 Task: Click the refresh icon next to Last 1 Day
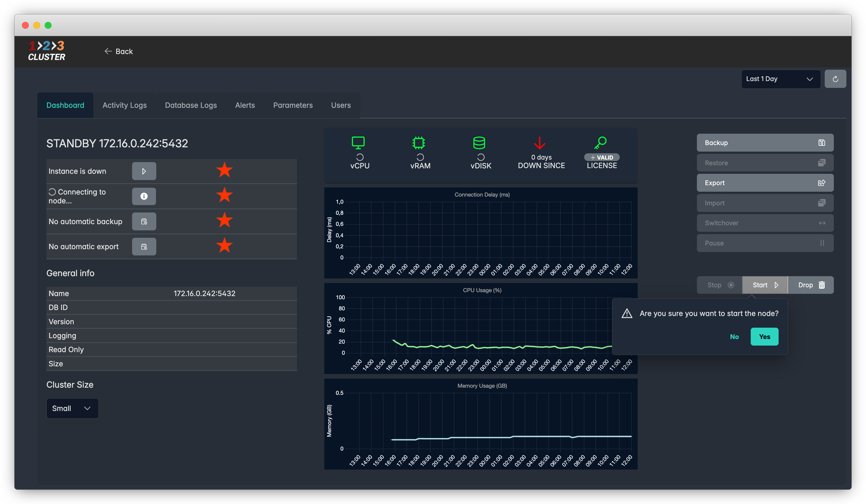click(835, 79)
